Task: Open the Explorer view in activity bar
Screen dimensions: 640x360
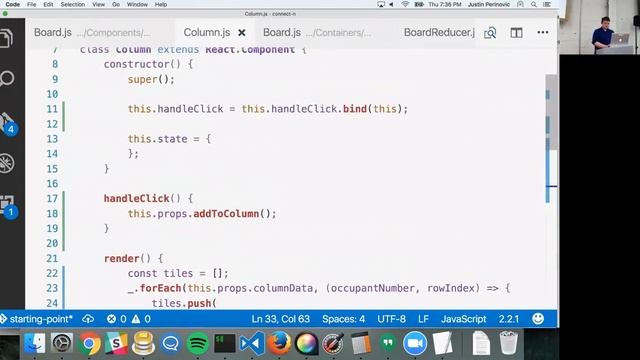Action: (7, 38)
